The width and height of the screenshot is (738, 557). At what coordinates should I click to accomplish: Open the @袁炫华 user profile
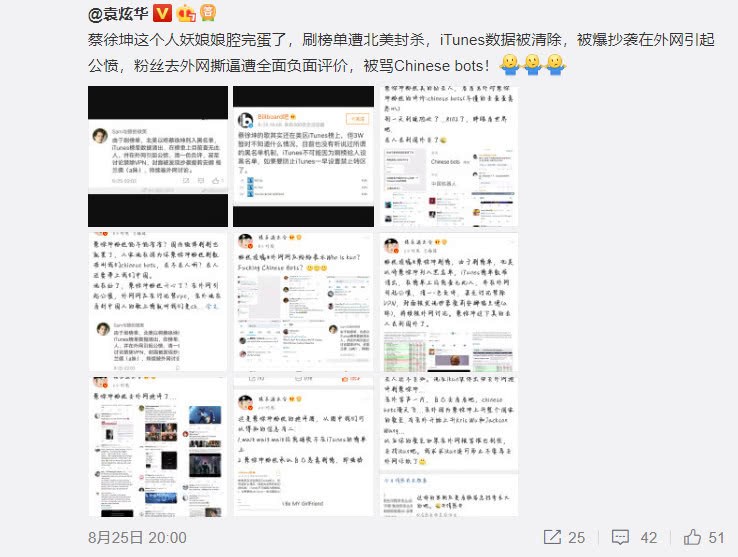click(x=113, y=14)
